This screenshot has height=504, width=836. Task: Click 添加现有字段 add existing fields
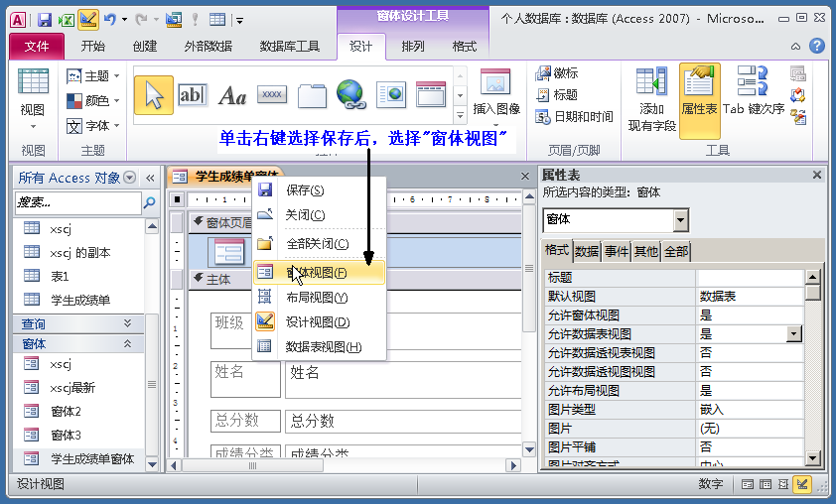(651, 99)
